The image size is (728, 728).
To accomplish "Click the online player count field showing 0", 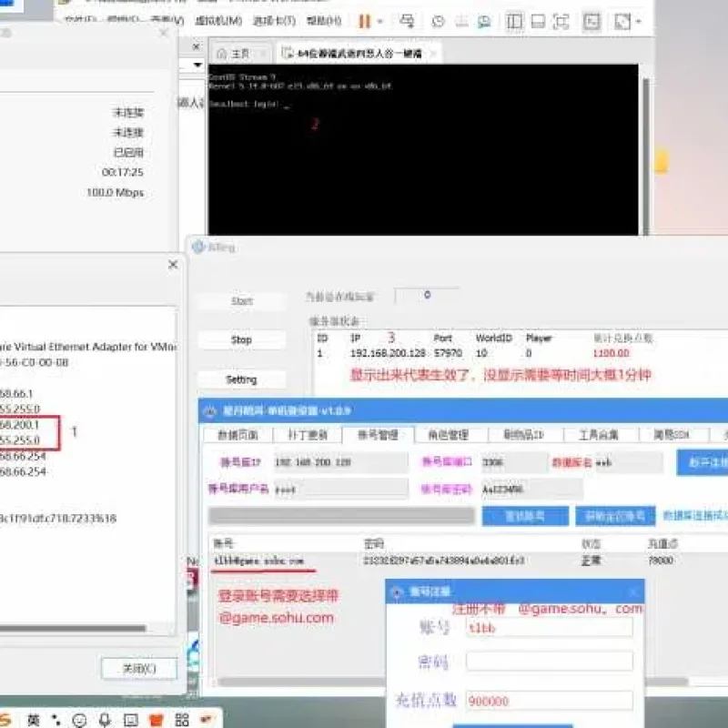I will pos(427,295).
